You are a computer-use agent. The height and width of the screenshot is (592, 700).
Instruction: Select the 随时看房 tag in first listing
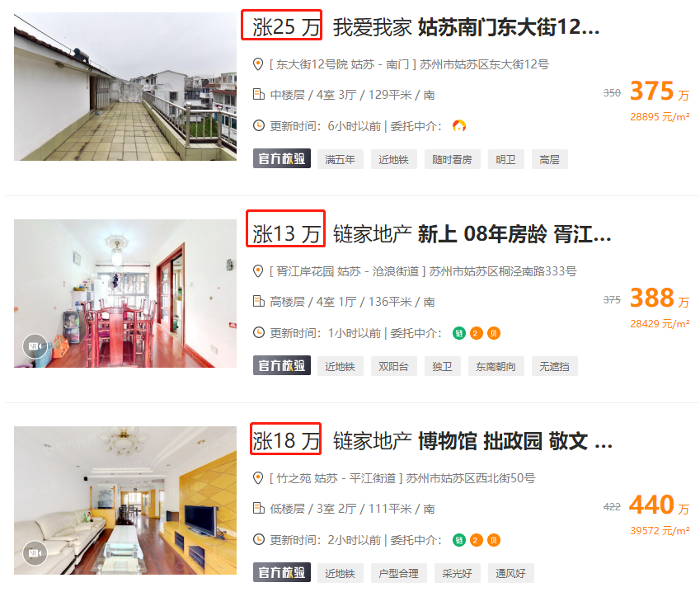452,159
